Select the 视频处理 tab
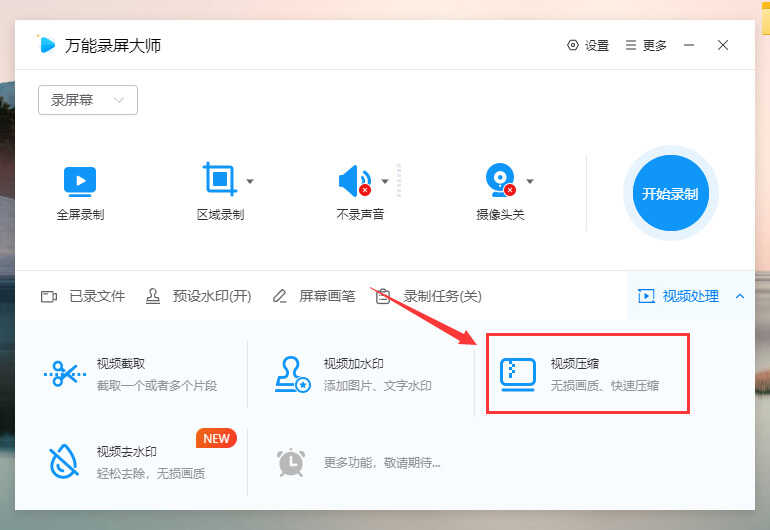This screenshot has width=770, height=530. tap(690, 296)
